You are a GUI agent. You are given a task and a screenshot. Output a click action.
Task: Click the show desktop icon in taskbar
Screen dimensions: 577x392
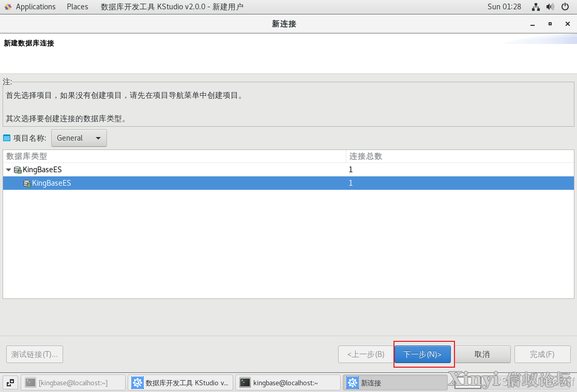pos(10,383)
